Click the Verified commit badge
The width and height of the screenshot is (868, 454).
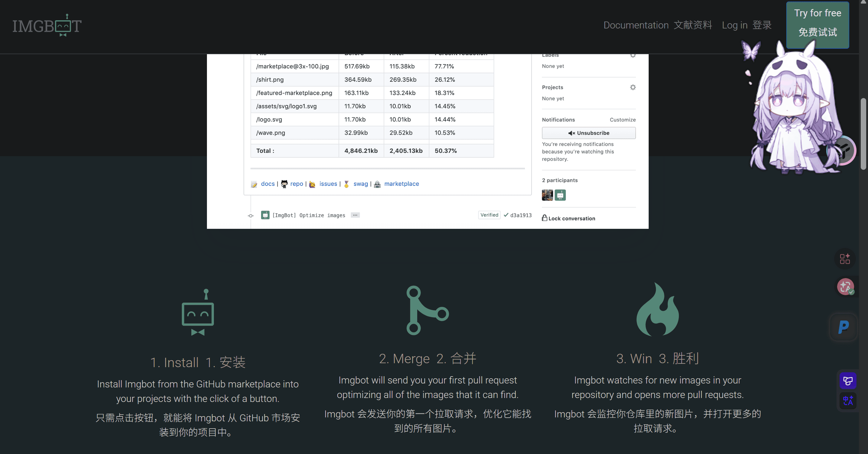(489, 215)
